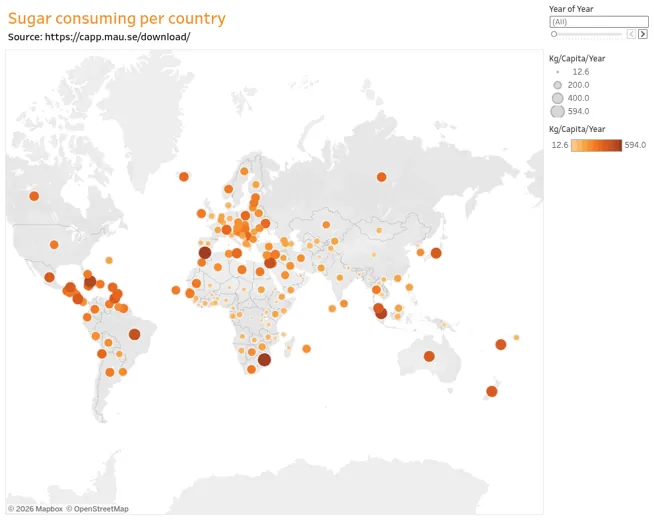Click the lower Kg/Capita/Year color legend title
This screenshot has height=520, width=654.
point(577,129)
